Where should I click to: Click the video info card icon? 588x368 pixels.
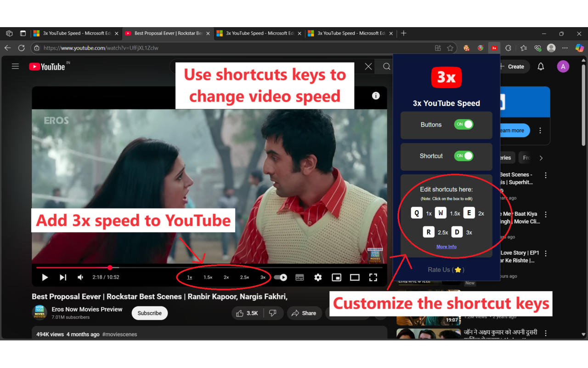point(376,96)
